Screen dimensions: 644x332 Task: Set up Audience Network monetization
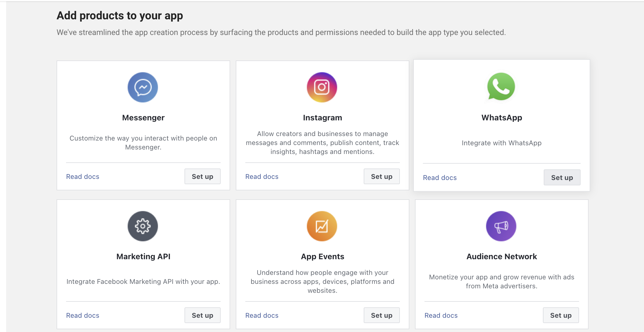[561, 315]
